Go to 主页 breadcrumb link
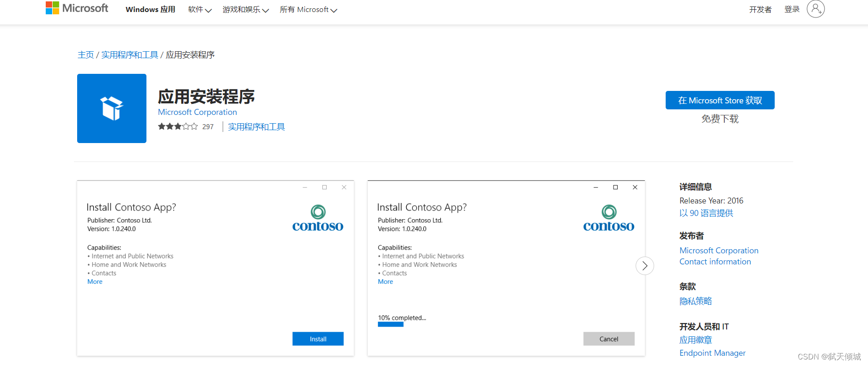The width and height of the screenshot is (868, 365). (85, 55)
